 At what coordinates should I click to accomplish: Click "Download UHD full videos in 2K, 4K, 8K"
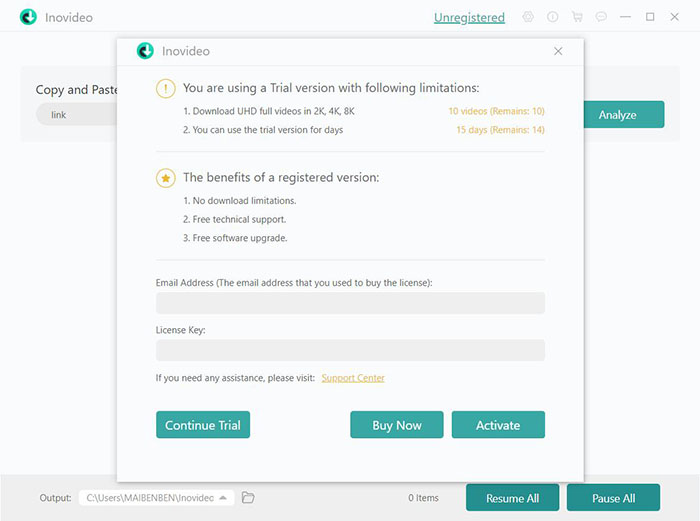click(274, 111)
